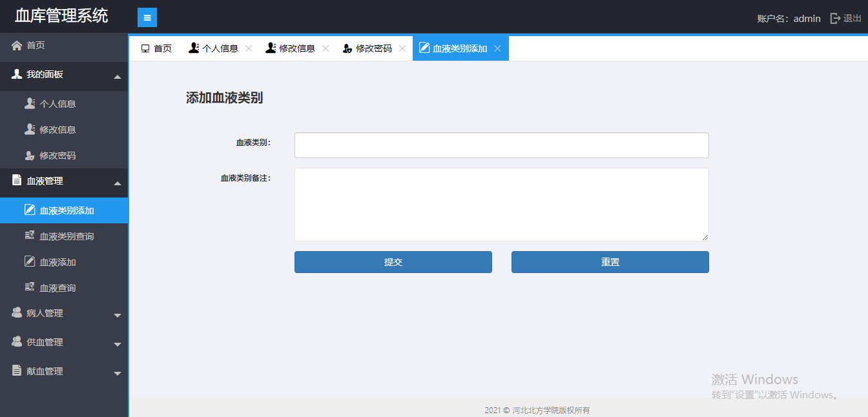Click the list icon beside 血液类别查询
The width and height of the screenshot is (868, 417).
[x=30, y=236]
